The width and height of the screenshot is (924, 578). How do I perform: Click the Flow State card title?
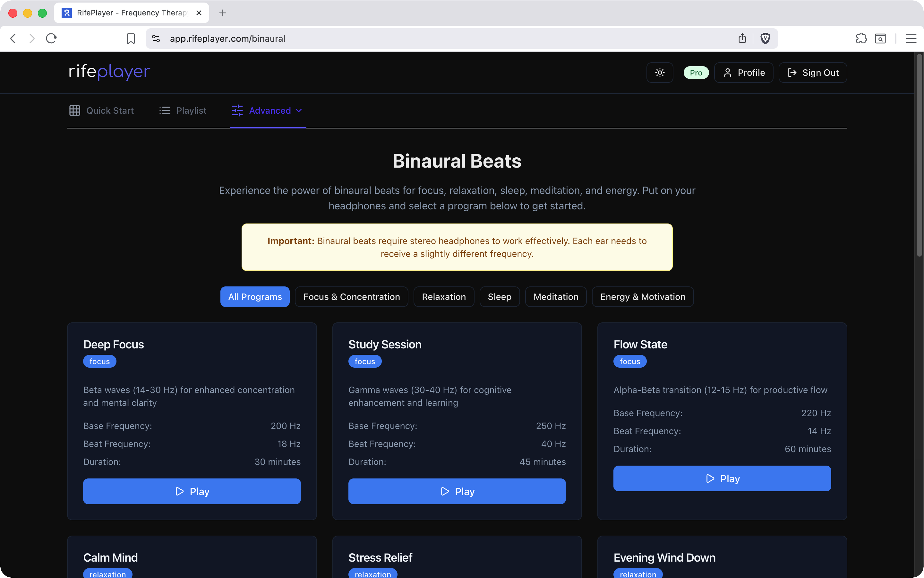click(x=640, y=345)
